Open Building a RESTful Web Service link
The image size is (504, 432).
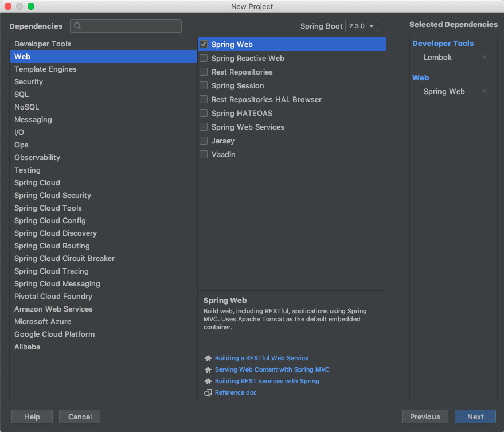click(x=261, y=358)
